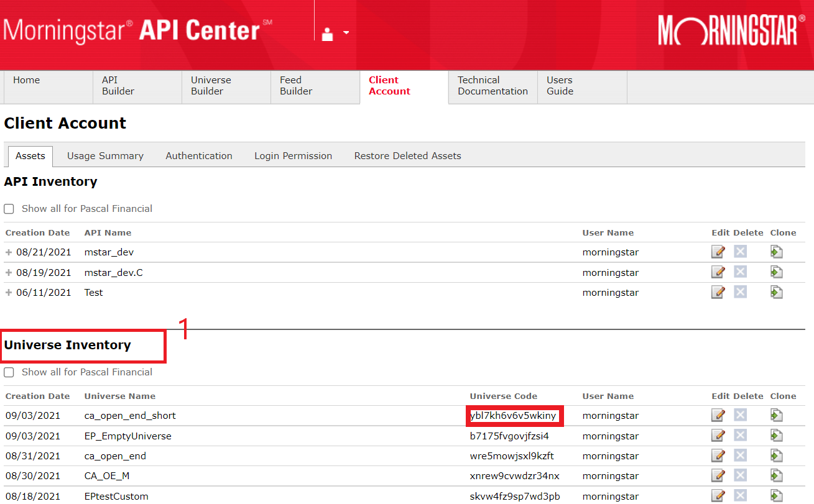This screenshot has height=504, width=814.
Task: Delete the ca_open_end universe
Action: coord(739,456)
